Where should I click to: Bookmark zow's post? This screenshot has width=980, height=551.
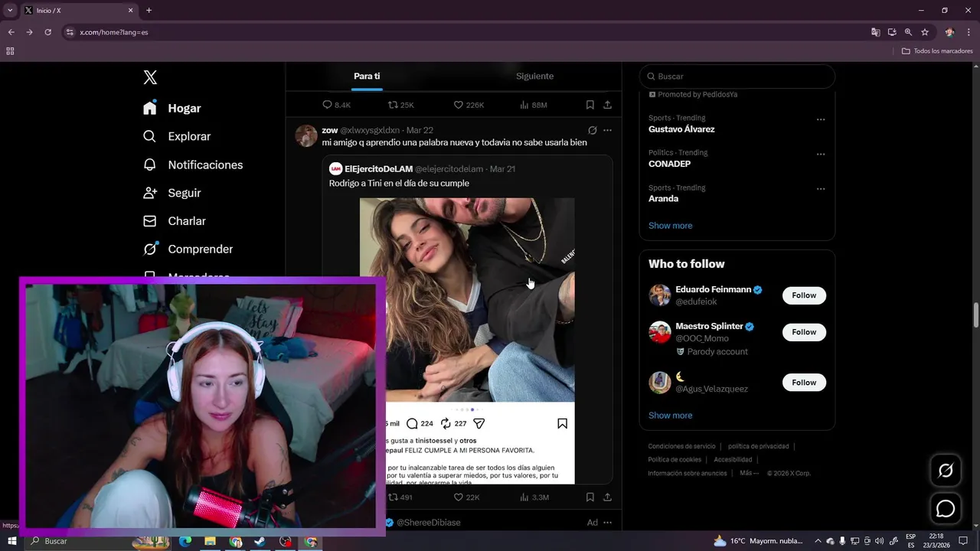pos(590,497)
